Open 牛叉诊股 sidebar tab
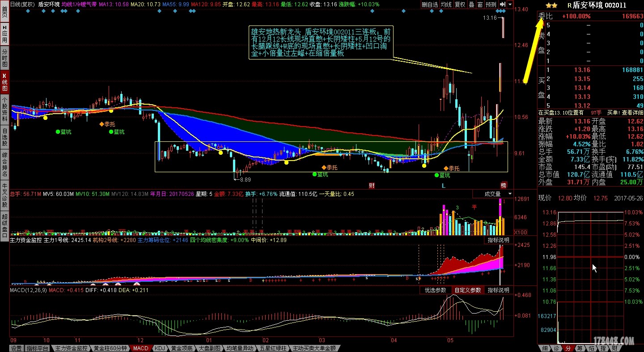 (x=4, y=195)
